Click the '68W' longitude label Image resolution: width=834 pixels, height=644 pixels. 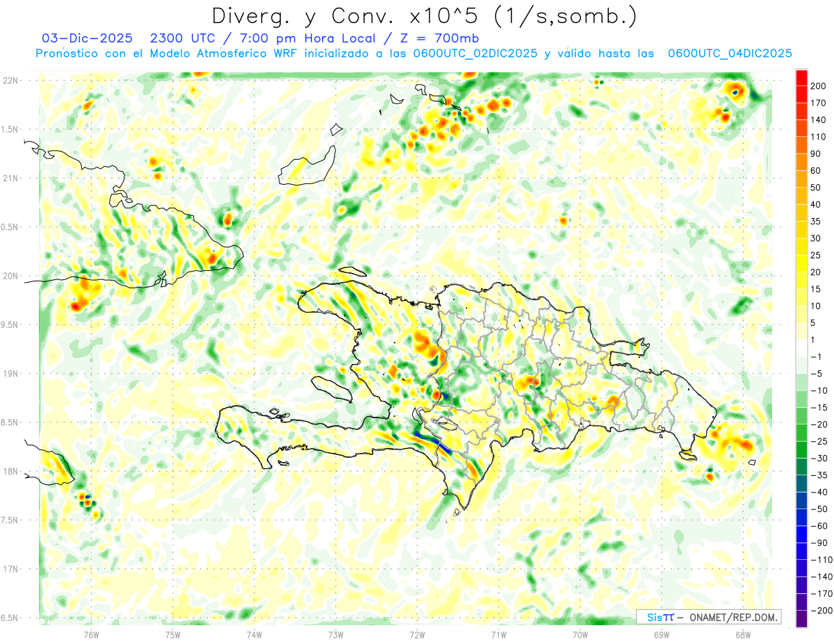tap(743, 634)
